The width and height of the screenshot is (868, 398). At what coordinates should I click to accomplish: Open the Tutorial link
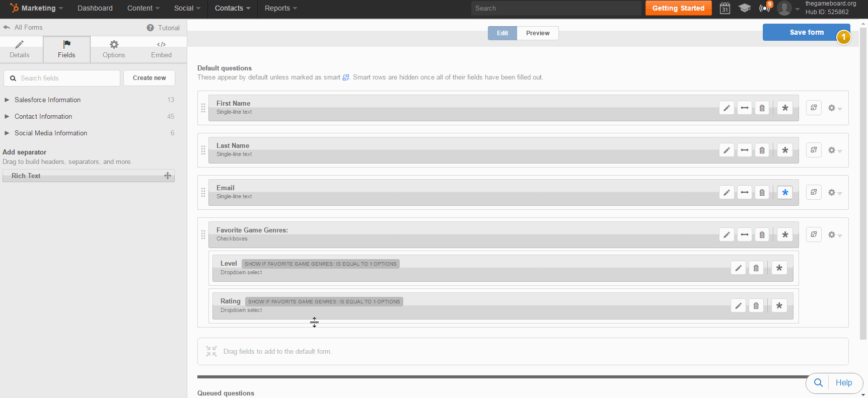[163, 28]
